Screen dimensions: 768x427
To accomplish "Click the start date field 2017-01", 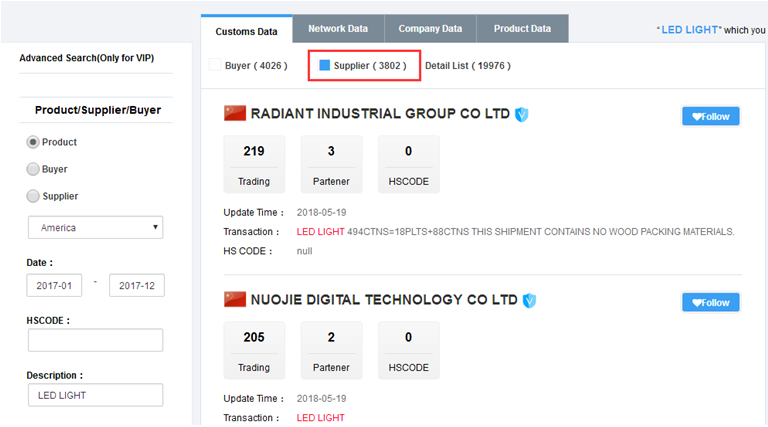I will [55, 286].
